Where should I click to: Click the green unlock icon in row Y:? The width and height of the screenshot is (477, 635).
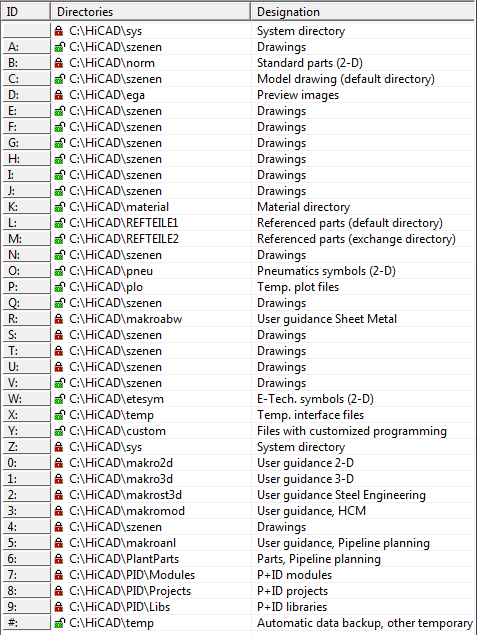(x=60, y=431)
